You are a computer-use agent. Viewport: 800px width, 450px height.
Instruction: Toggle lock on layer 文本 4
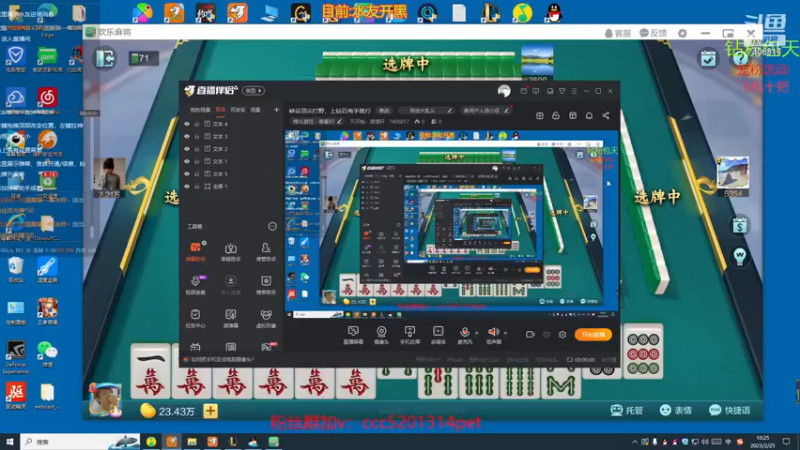pos(197,124)
